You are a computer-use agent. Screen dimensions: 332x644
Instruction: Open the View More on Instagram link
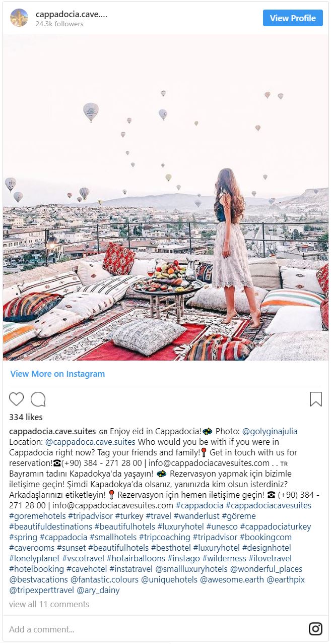pyautogui.click(x=57, y=374)
